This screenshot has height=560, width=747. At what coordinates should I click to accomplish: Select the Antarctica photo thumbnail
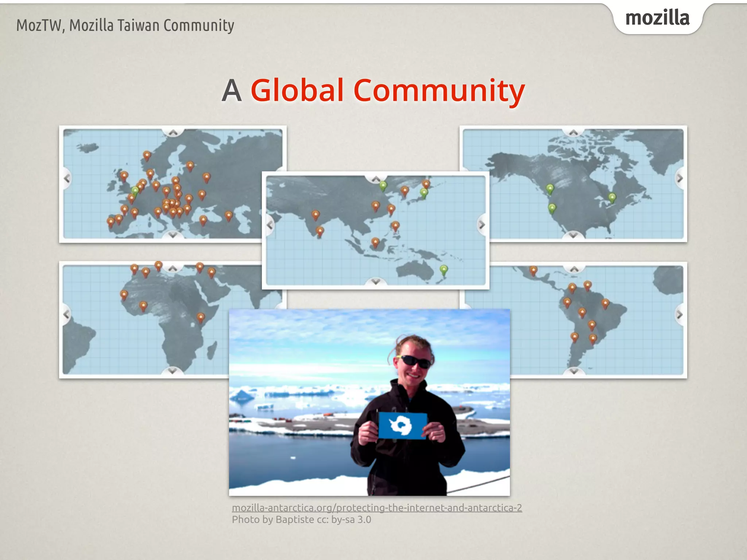369,402
